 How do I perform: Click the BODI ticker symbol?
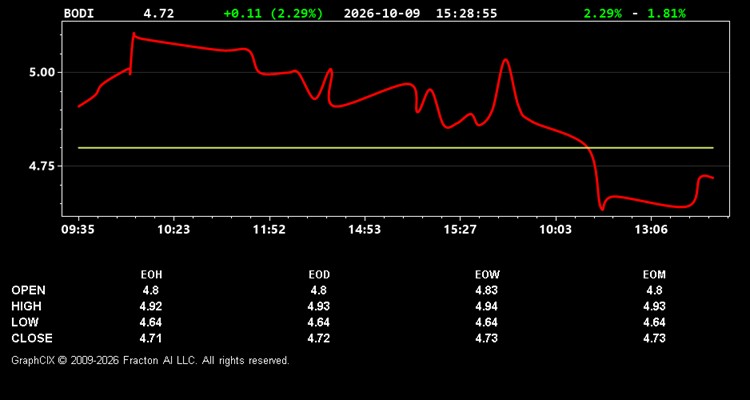[x=79, y=13]
